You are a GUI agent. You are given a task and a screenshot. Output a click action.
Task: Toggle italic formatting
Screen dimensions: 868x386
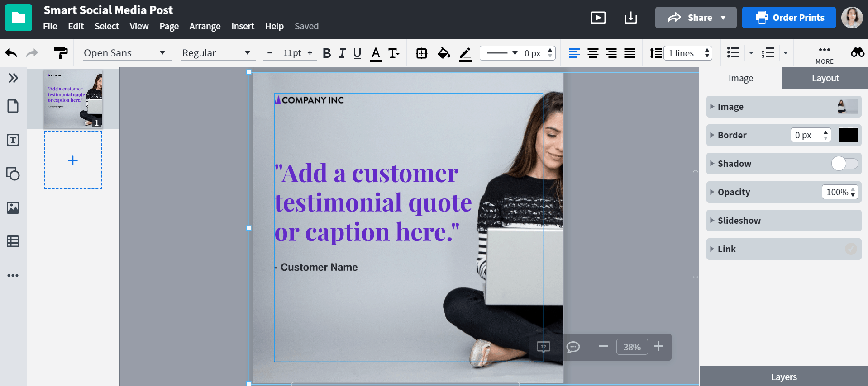342,53
